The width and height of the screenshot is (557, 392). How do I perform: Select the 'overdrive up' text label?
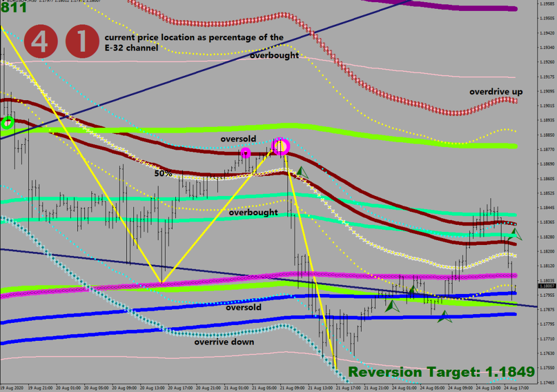coord(496,92)
